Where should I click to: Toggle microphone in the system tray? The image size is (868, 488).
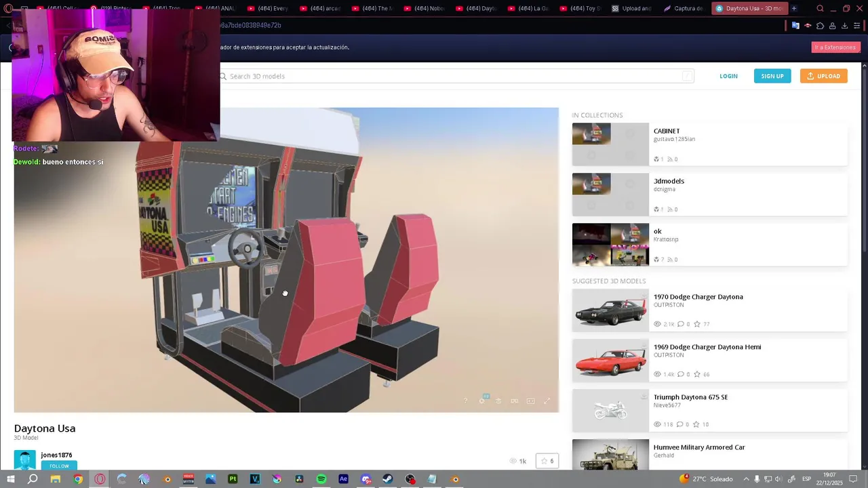(x=757, y=479)
